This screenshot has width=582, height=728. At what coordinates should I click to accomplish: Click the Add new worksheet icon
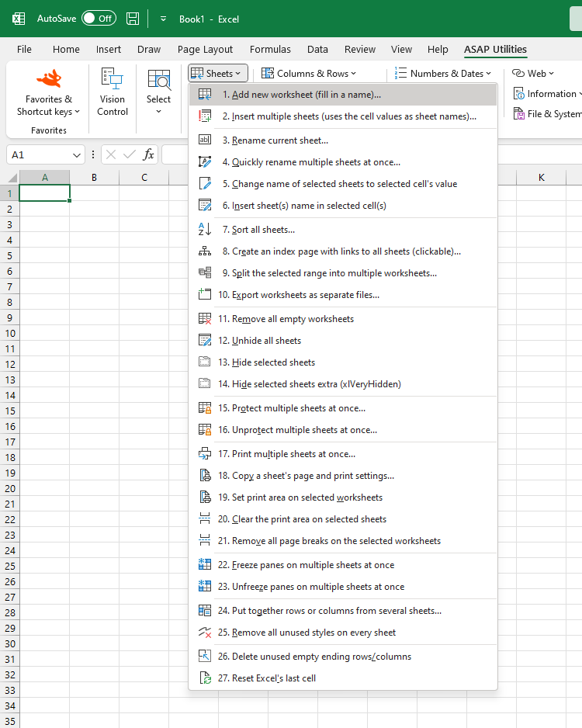click(x=205, y=94)
